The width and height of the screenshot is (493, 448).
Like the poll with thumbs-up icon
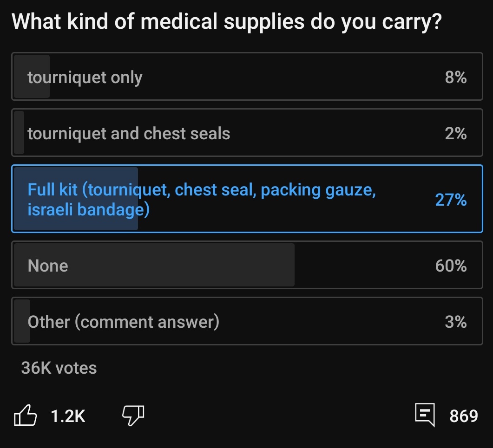(x=26, y=415)
